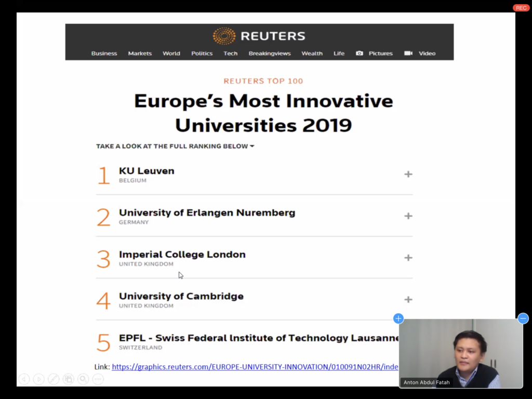Screen dimensions: 532x399
Task: Open the Politics section
Action: [202, 54]
